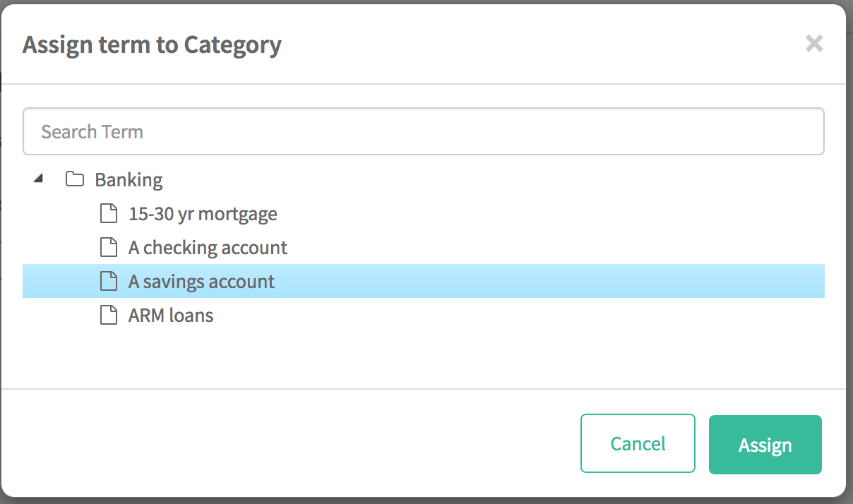Pick the A savings account term text

[201, 282]
